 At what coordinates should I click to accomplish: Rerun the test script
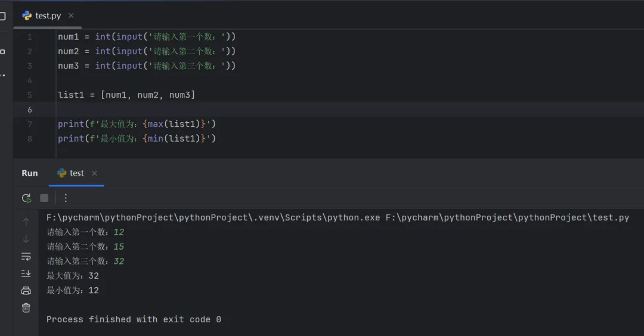(x=26, y=198)
